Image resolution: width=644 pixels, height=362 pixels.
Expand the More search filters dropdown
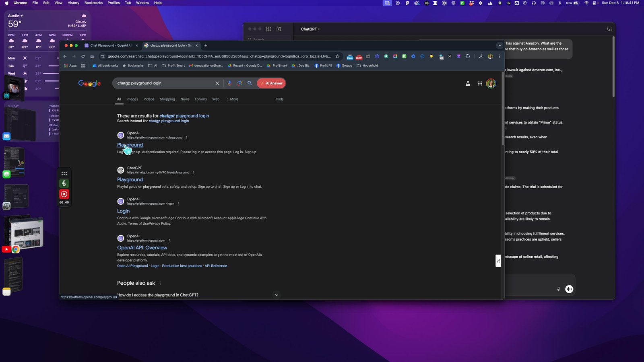[232, 99]
